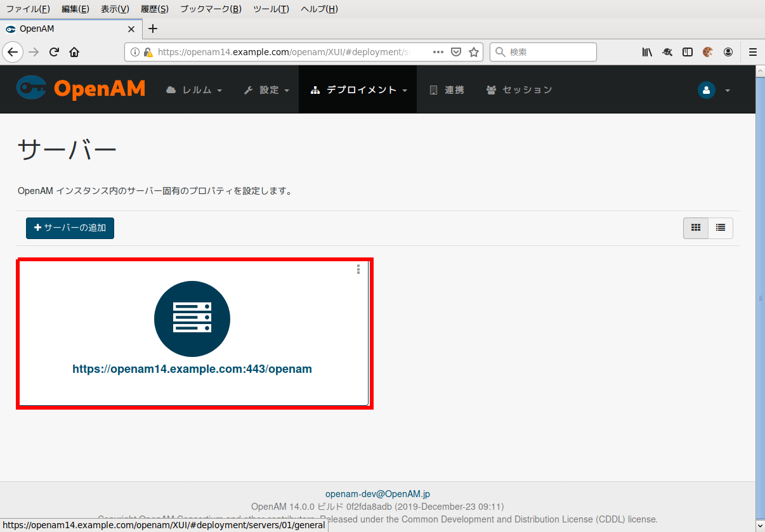Switch to grid view
This screenshot has width=765, height=532.
(695, 228)
